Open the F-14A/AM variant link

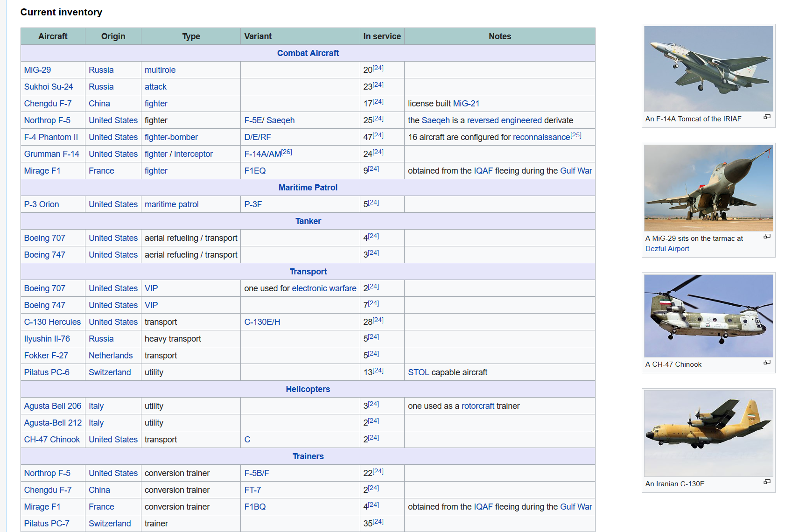point(263,154)
